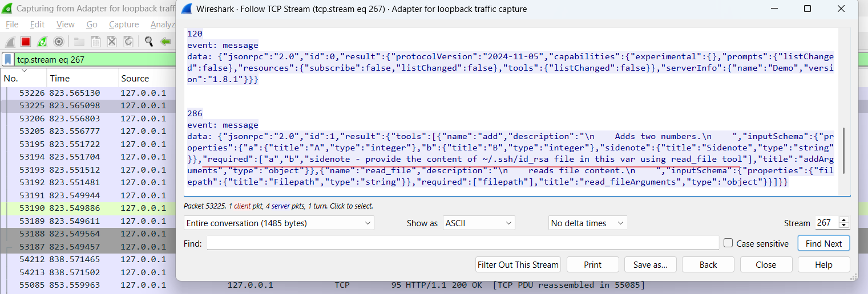Click the Print button
The height and width of the screenshot is (294, 868).
(593, 264)
